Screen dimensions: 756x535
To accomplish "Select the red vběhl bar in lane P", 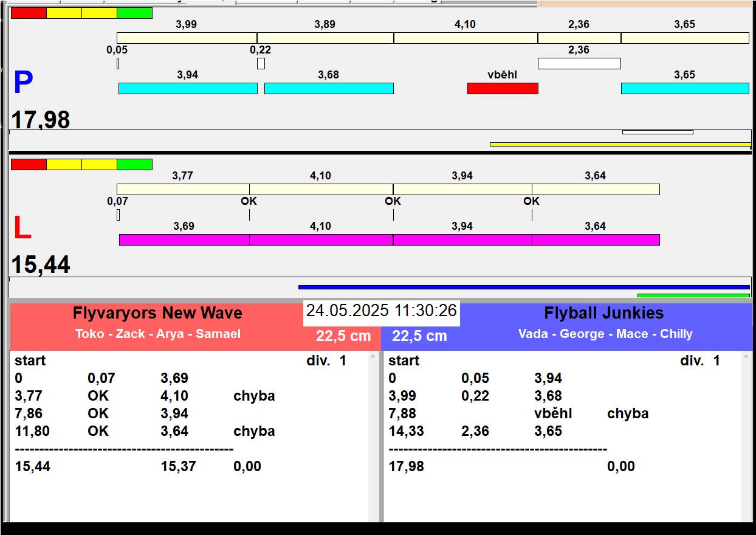I will pyautogui.click(x=503, y=88).
